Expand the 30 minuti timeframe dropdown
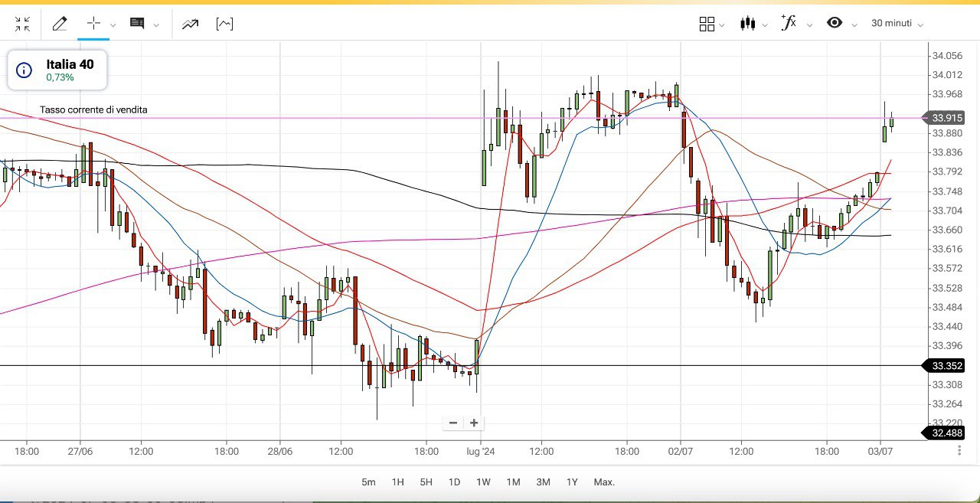This screenshot has height=503, width=980. pyautogui.click(x=897, y=24)
